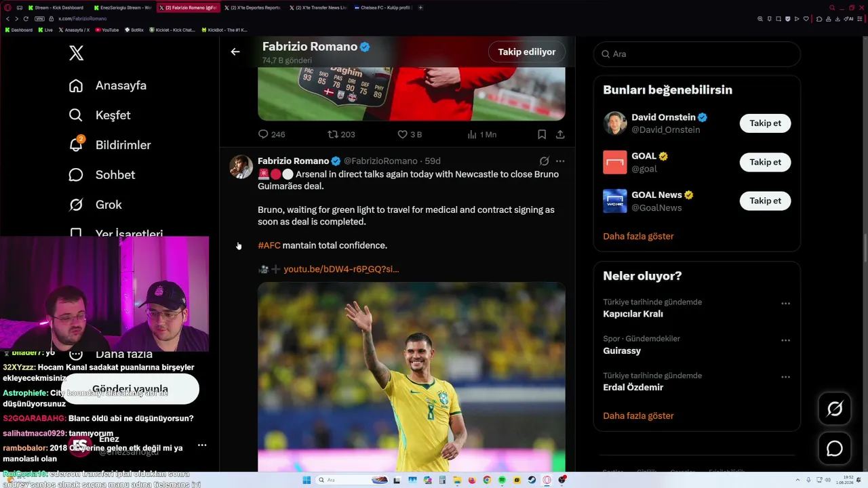Follow GOAL with Takip et
Image resolution: width=868 pixels, height=488 pixels.
click(765, 162)
